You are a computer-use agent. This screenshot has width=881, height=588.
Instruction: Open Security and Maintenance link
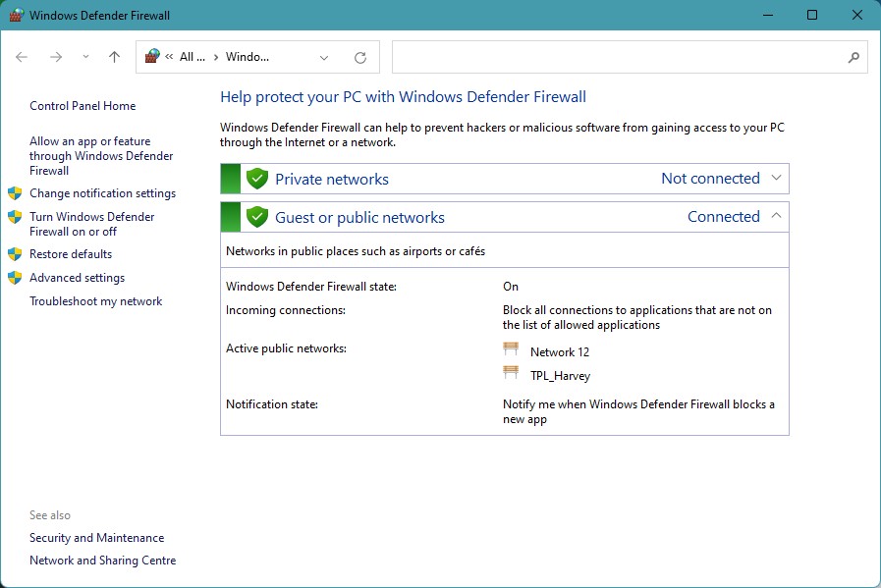point(96,538)
